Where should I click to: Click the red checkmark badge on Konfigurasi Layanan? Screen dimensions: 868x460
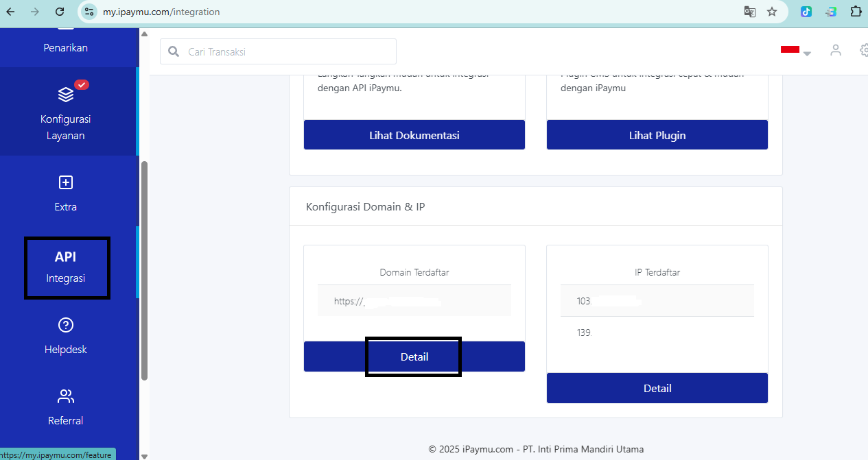pos(82,84)
